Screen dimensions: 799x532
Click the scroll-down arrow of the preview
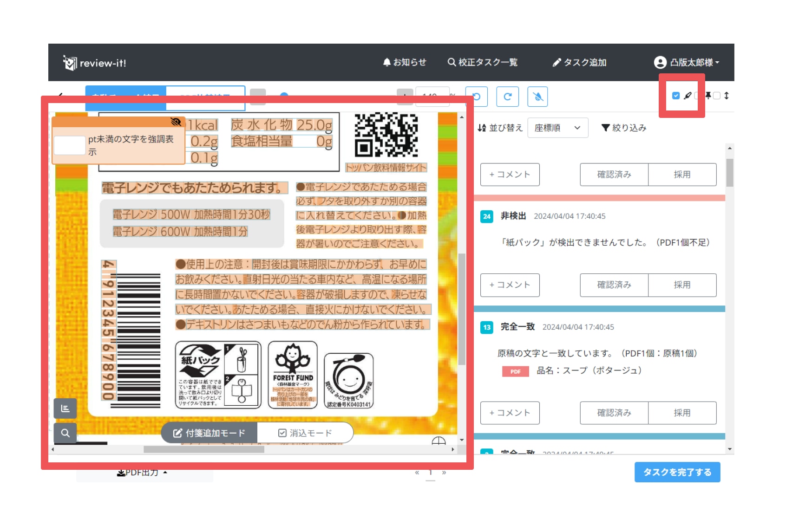462,440
